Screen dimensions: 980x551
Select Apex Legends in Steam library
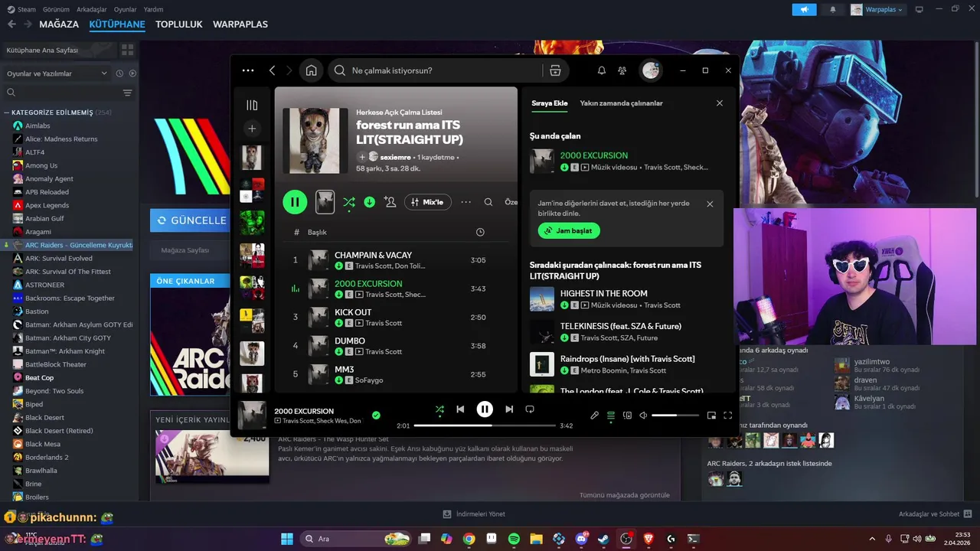(x=47, y=205)
